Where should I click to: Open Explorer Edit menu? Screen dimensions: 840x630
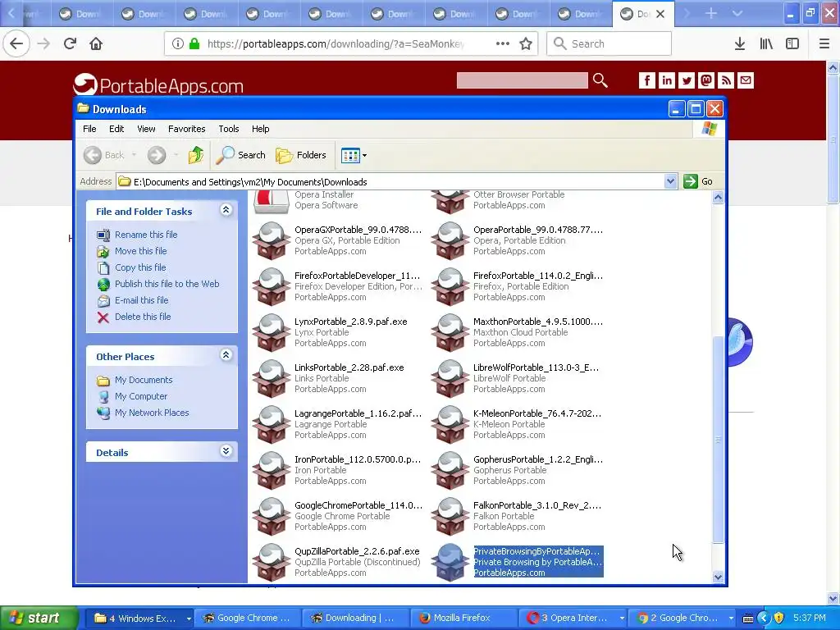[x=116, y=129]
